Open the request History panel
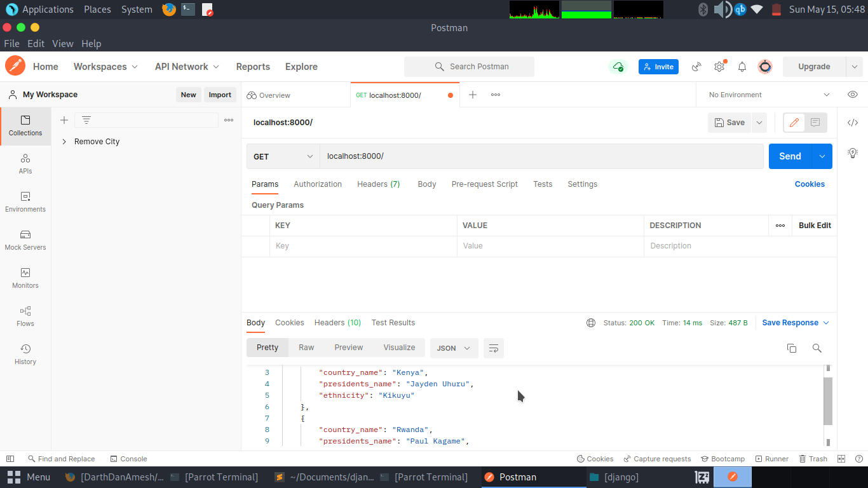 25,355
